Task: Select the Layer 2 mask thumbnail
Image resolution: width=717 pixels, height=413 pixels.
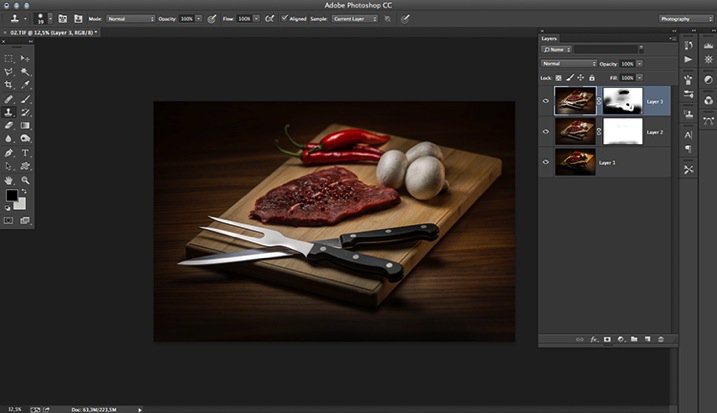Action: point(623,131)
